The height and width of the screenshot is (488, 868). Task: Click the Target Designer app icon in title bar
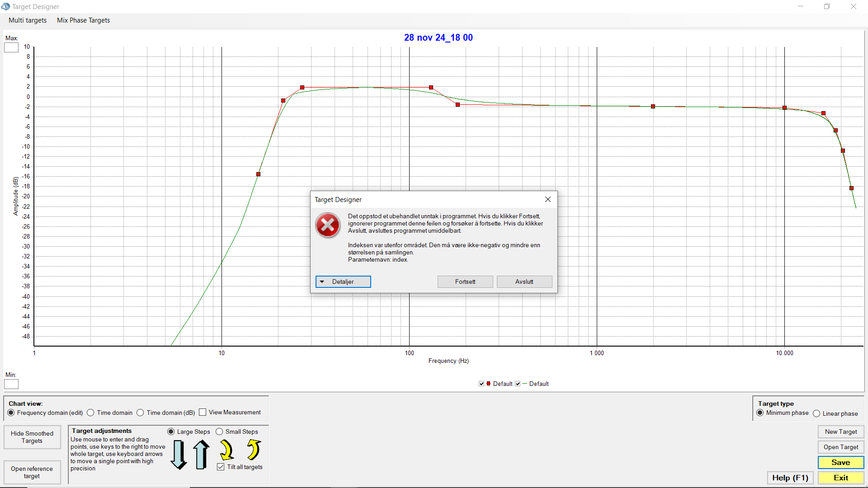[5, 6]
